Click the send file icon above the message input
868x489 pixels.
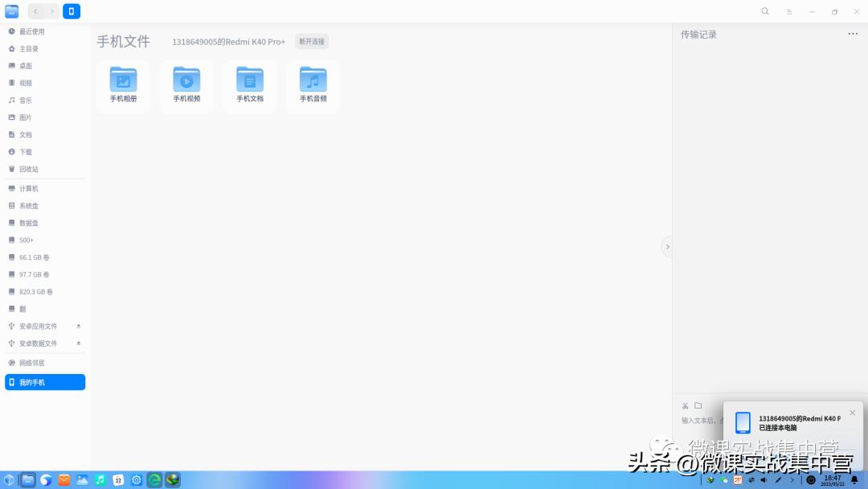698,405
